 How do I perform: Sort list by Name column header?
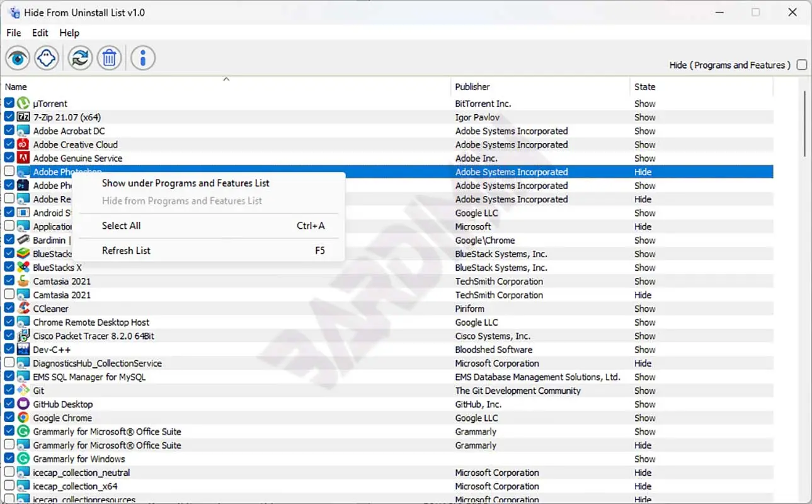tap(16, 87)
